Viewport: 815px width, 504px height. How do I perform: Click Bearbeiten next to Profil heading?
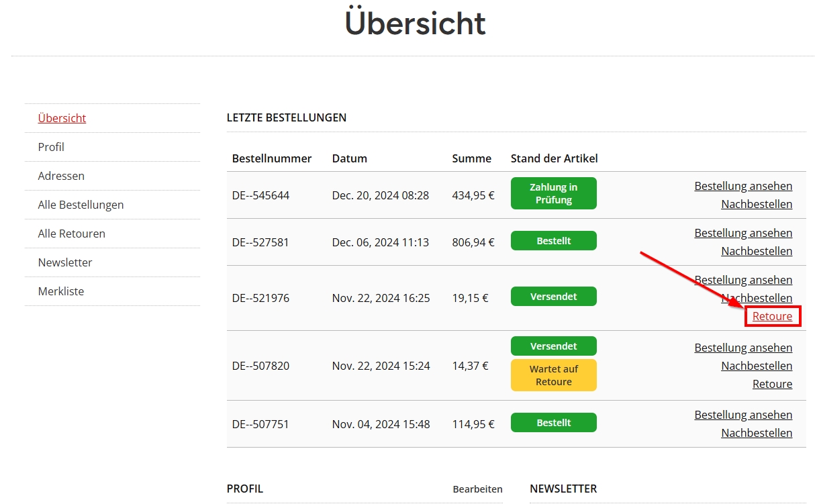[x=477, y=489]
